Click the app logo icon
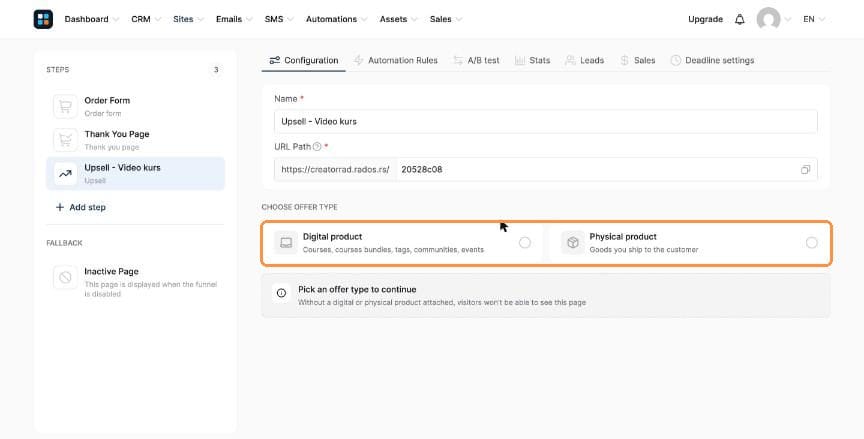The height and width of the screenshot is (439, 864). click(x=43, y=19)
